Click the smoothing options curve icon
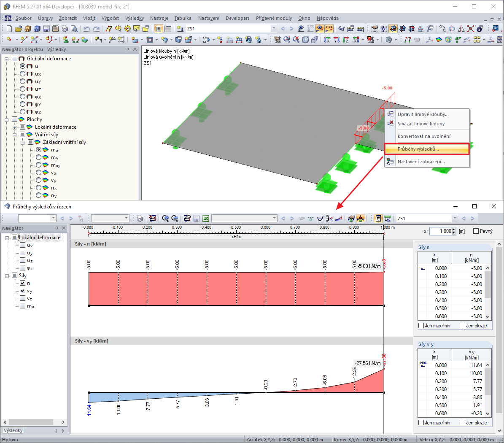 coord(339,219)
